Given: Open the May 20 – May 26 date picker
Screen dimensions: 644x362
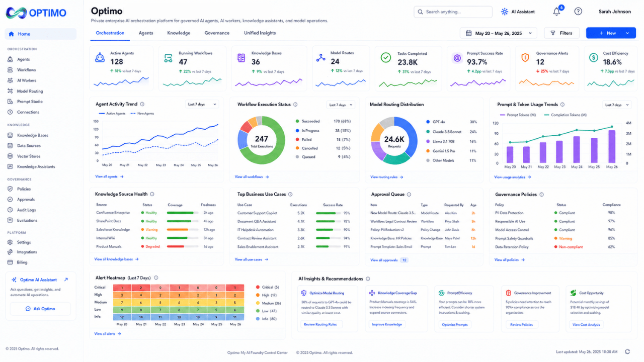Looking at the screenshot, I should point(499,33).
